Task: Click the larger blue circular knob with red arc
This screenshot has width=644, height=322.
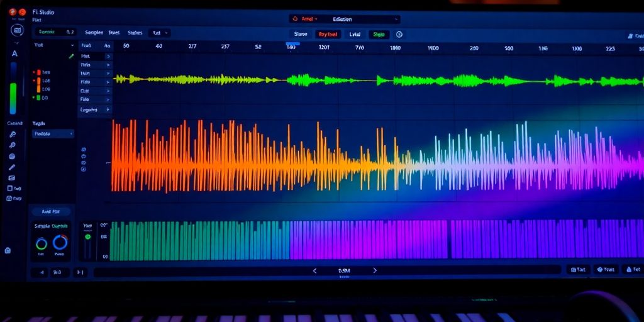Action: pyautogui.click(x=60, y=242)
